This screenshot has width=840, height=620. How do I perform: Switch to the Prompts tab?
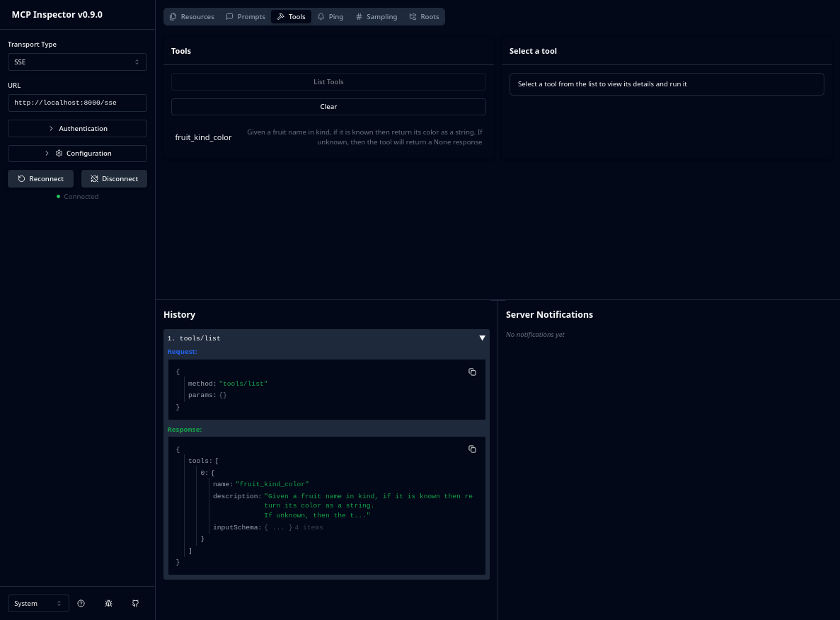[x=246, y=16]
